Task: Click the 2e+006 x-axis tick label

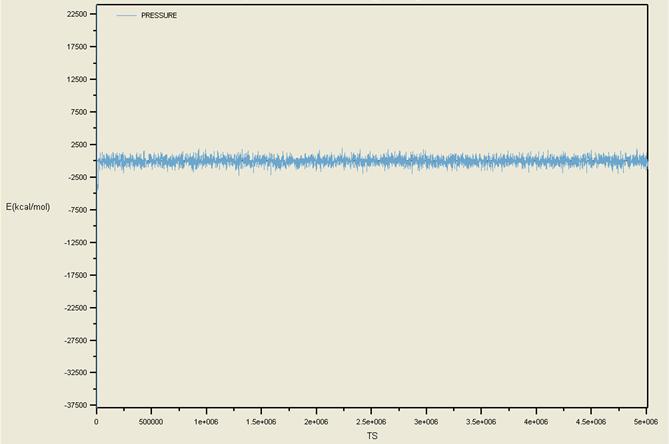Action: pos(316,421)
